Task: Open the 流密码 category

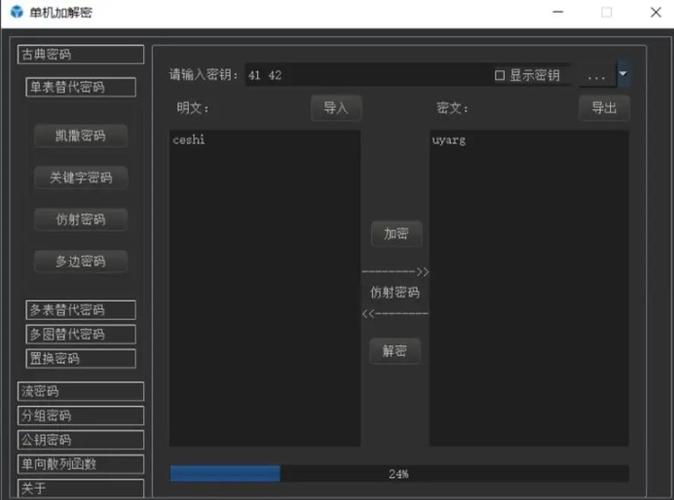Action: 81,391
